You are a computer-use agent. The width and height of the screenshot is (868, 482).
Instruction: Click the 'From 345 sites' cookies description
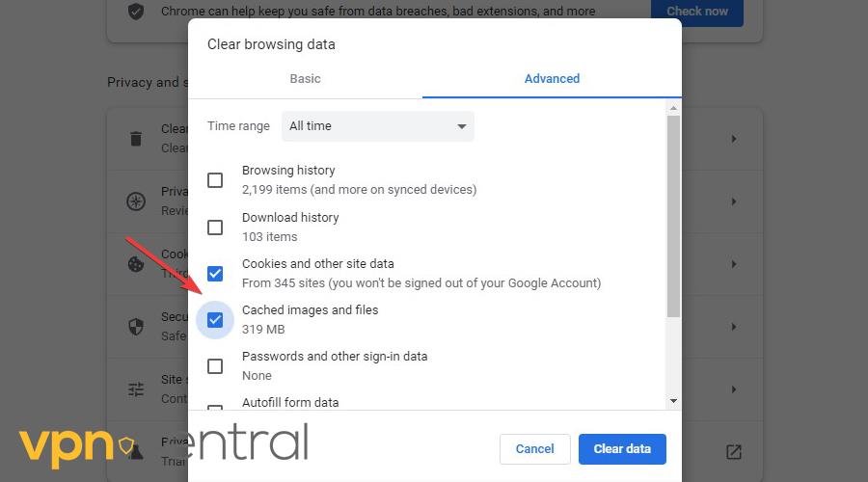click(421, 282)
